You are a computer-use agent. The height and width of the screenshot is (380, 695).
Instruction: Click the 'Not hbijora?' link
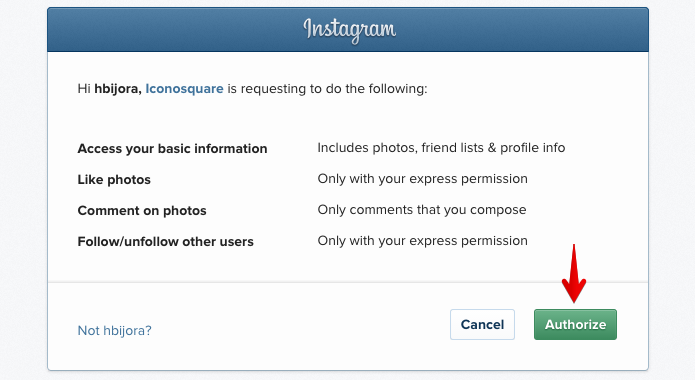(114, 330)
